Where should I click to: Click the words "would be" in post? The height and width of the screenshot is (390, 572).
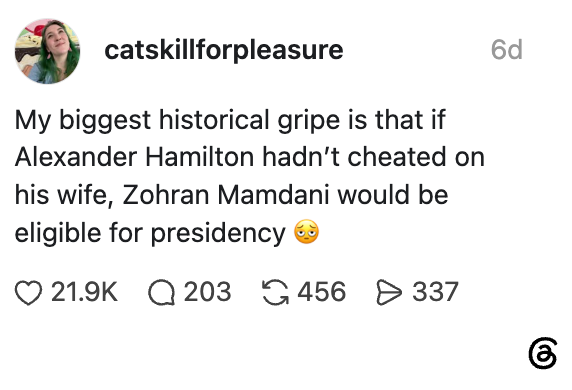click(x=393, y=194)
